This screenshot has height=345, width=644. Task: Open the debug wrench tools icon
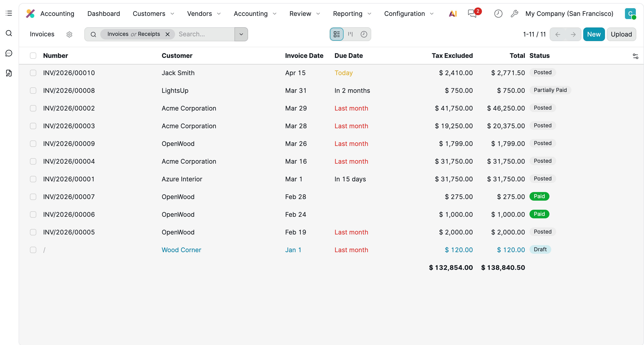click(514, 14)
